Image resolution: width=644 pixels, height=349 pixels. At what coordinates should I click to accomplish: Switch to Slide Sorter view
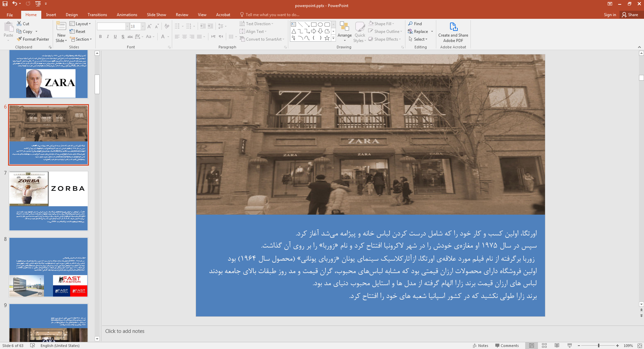point(544,346)
